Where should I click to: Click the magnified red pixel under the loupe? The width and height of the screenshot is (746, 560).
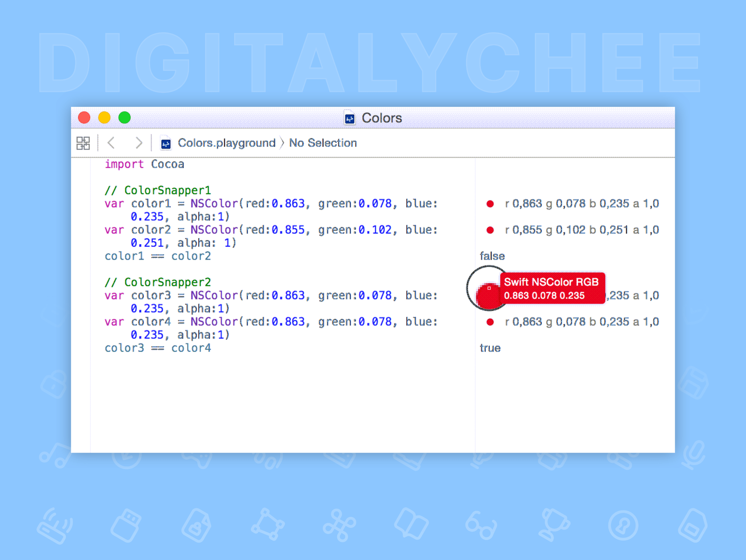pyautogui.click(x=489, y=288)
